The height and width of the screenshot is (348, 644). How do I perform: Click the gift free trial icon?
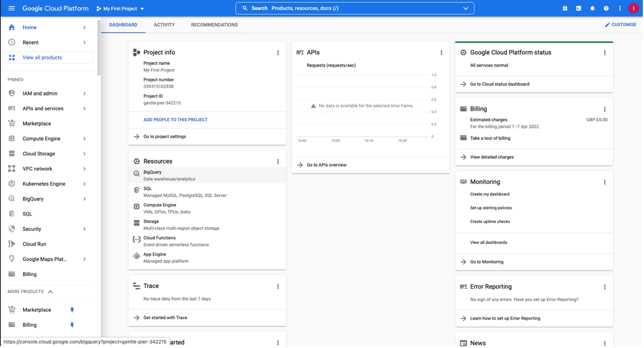click(x=565, y=8)
